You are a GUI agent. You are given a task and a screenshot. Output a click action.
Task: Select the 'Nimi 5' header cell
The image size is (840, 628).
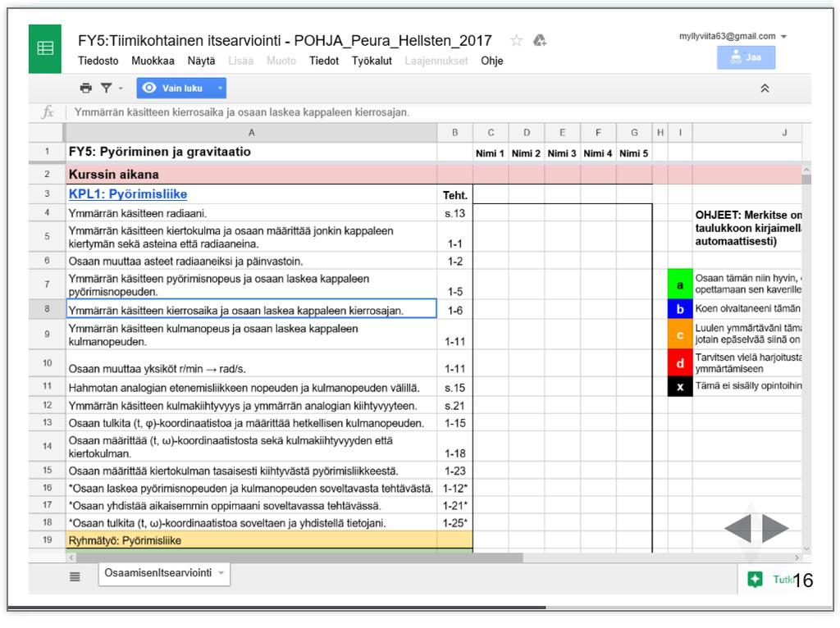click(x=634, y=152)
